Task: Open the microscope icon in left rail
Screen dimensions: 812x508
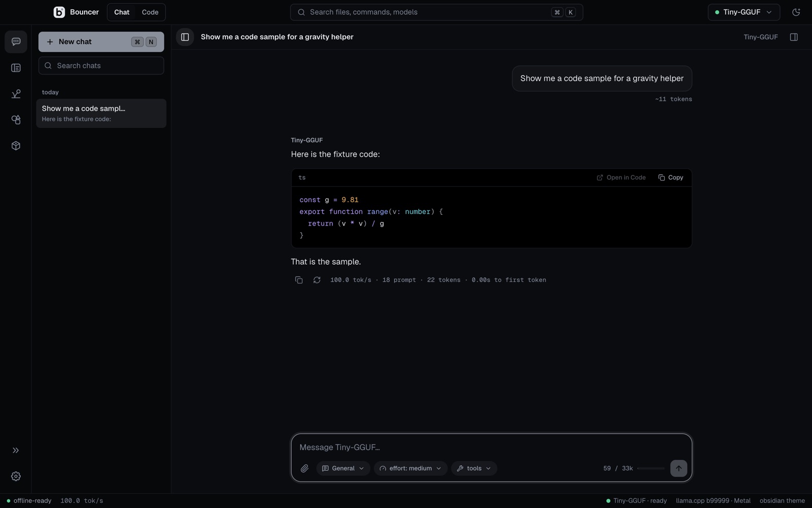Action: pyautogui.click(x=16, y=94)
